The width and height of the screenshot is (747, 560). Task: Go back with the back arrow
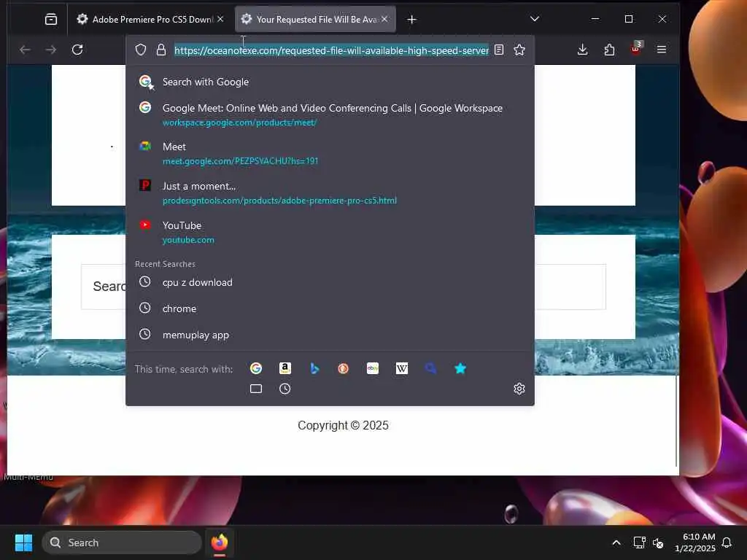click(25, 50)
